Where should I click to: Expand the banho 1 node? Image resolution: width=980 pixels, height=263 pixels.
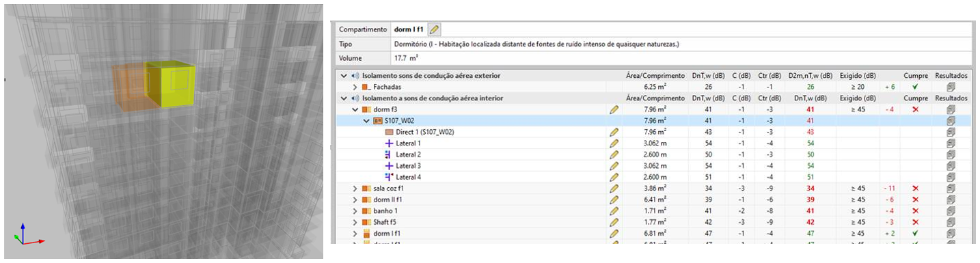[355, 210]
